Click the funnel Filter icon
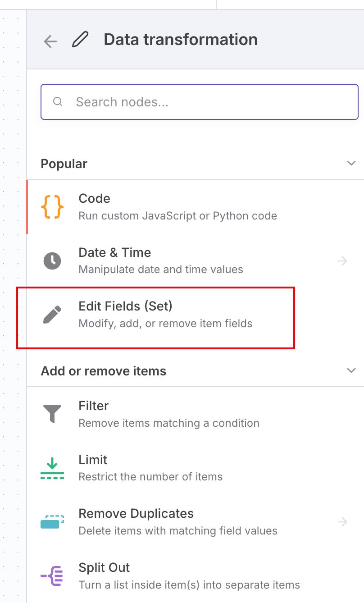Screen dimensions: 364x603 pos(52,414)
